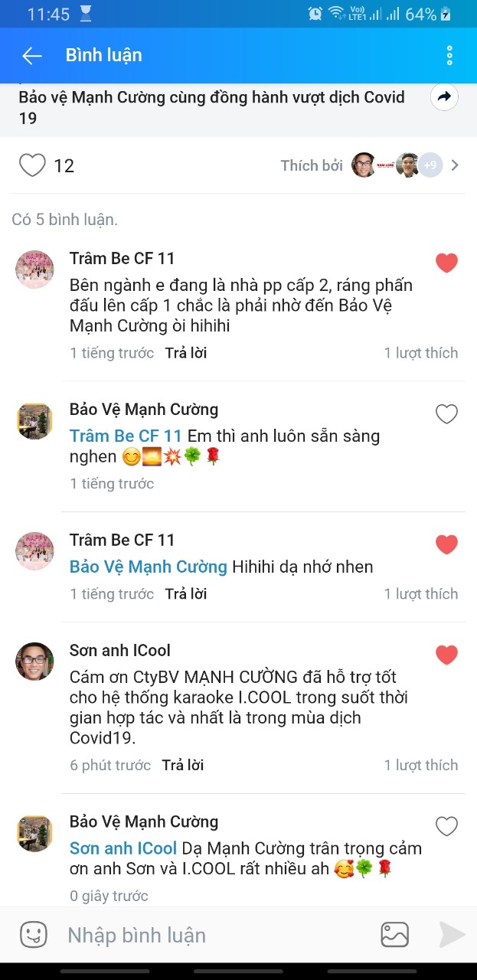This screenshot has width=477, height=980.
Task: Focus the Nhập bình luận input field
Action: pyautogui.click(x=214, y=935)
